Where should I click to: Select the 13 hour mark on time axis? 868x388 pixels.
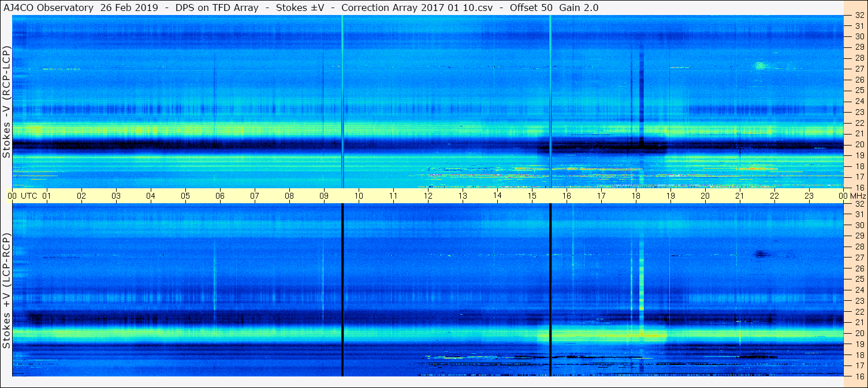click(463, 196)
